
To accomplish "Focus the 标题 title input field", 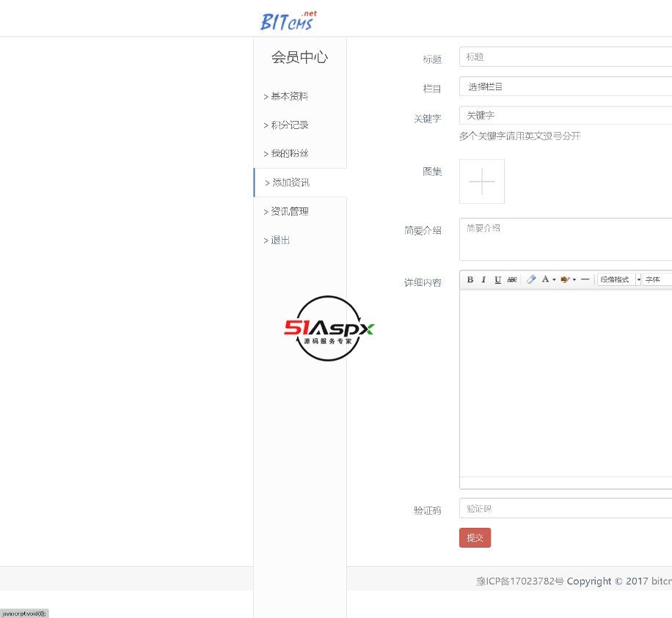I will [x=566, y=56].
